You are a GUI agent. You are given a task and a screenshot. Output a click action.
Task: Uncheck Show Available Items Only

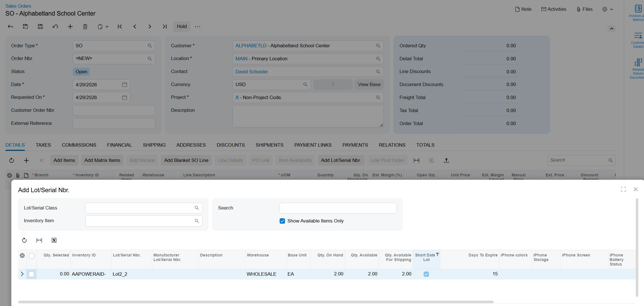(282, 221)
